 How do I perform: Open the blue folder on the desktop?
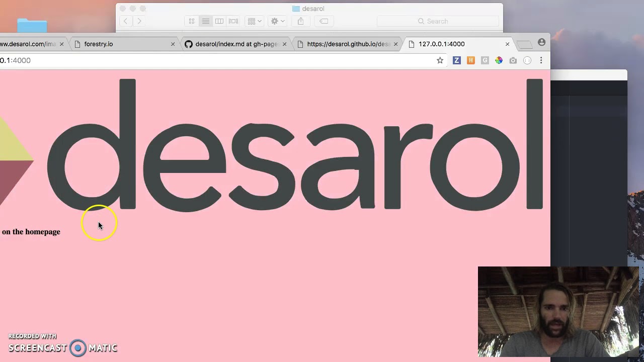click(32, 25)
